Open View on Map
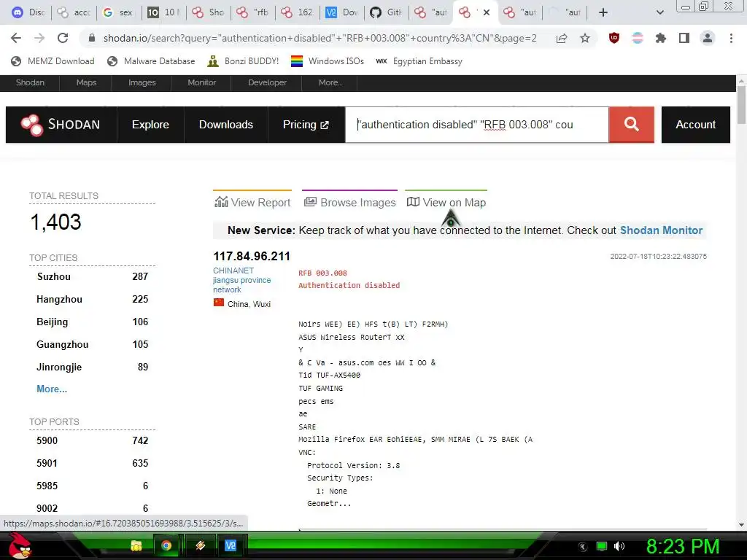 point(446,203)
